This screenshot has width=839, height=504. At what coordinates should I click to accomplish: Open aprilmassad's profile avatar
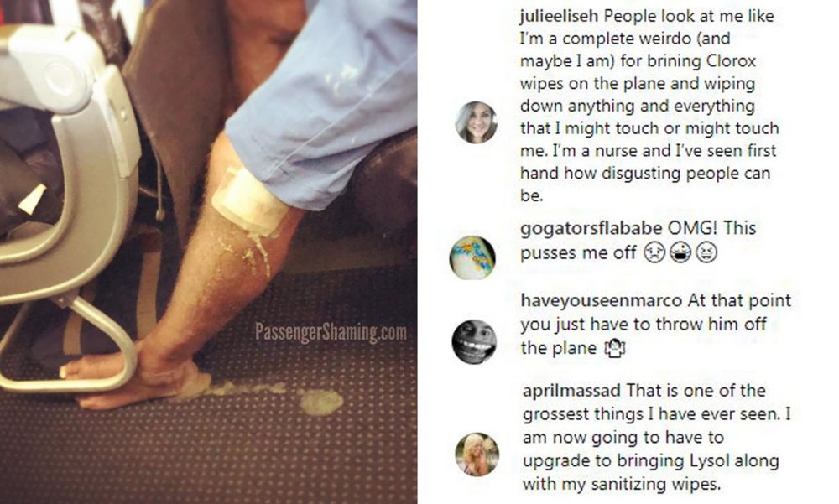[x=477, y=455]
